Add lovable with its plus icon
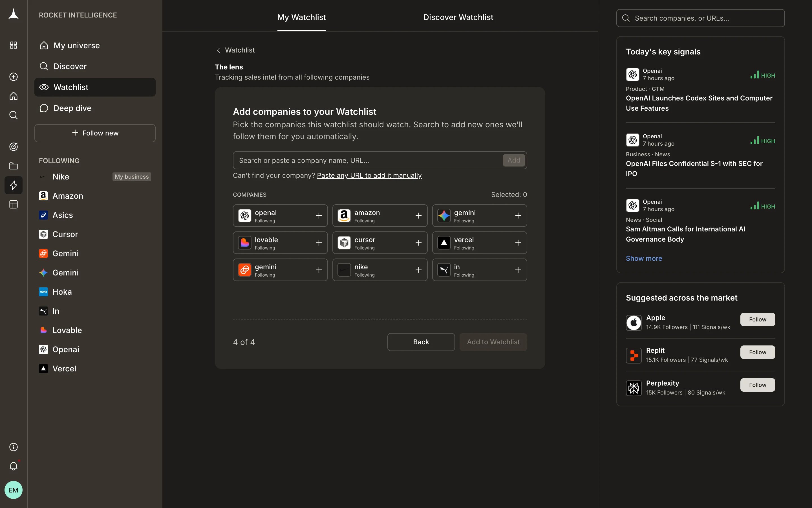 [x=319, y=243]
